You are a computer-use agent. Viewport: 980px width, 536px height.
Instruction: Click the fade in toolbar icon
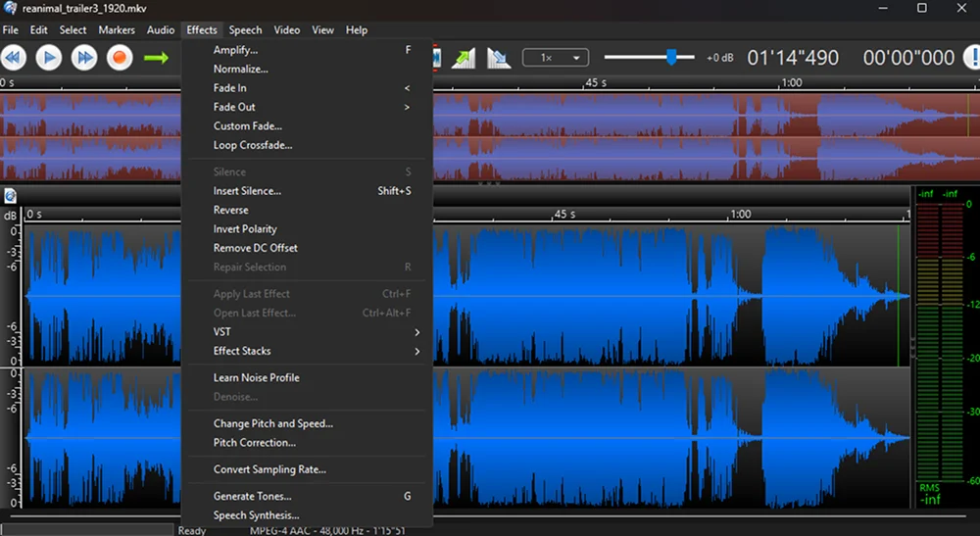464,59
